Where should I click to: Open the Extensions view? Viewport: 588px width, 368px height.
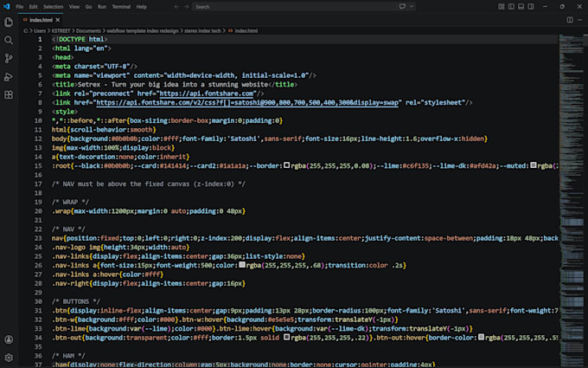coord(9,94)
